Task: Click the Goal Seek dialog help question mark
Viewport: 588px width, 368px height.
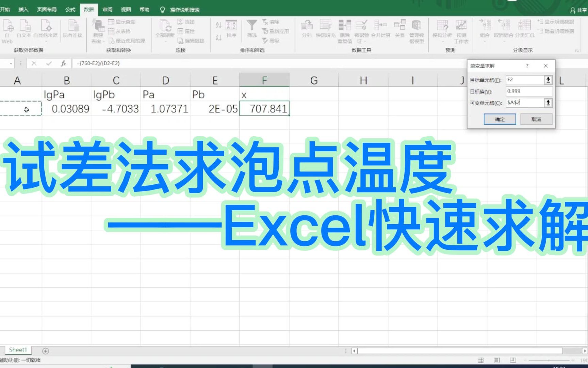Action: (x=527, y=65)
